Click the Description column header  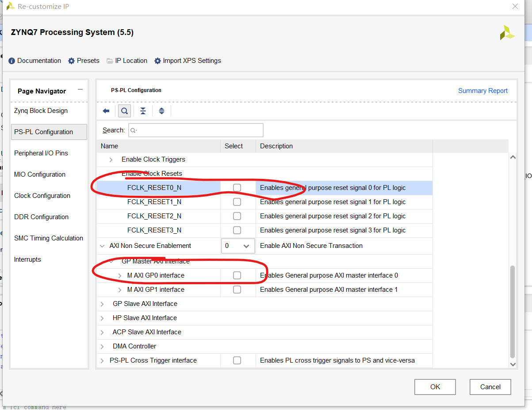(344, 146)
